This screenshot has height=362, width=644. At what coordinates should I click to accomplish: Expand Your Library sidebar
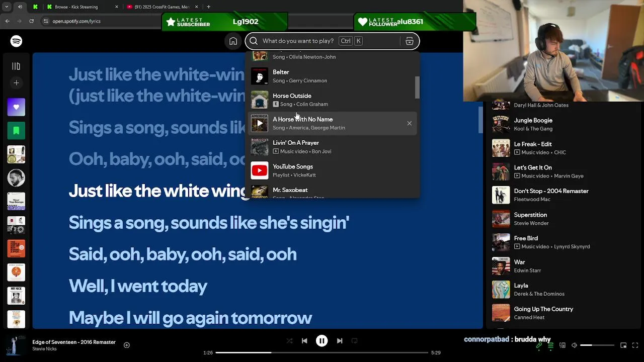[16, 66]
